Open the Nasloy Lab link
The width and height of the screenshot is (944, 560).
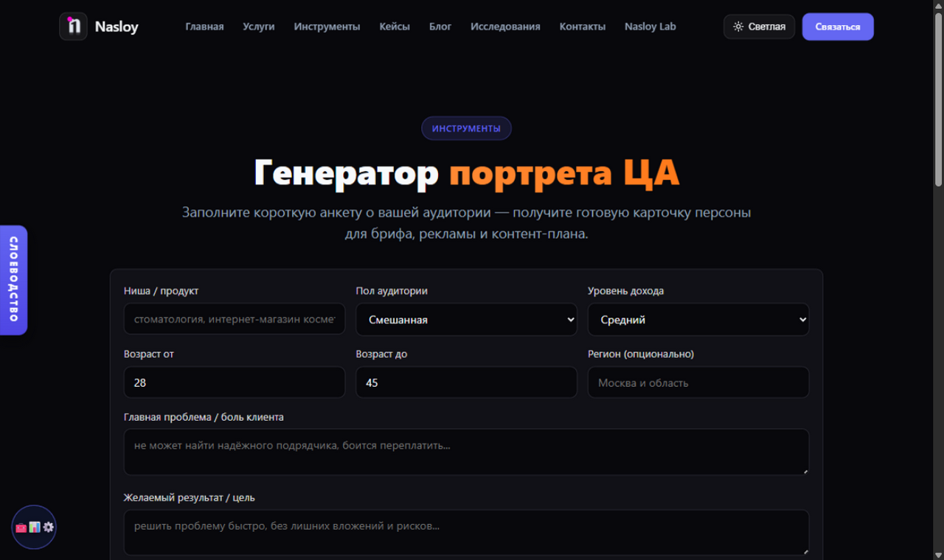click(x=650, y=27)
